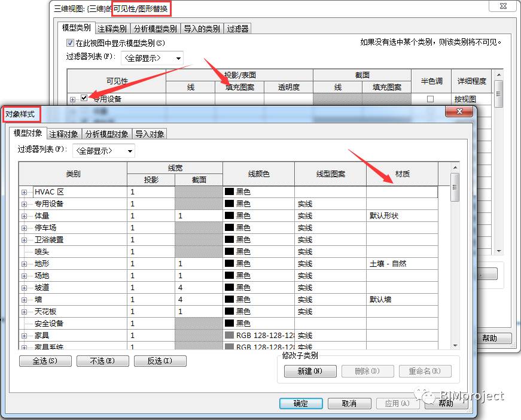Click the 取消 button
The width and height of the screenshot is (521, 420).
pos(349,403)
